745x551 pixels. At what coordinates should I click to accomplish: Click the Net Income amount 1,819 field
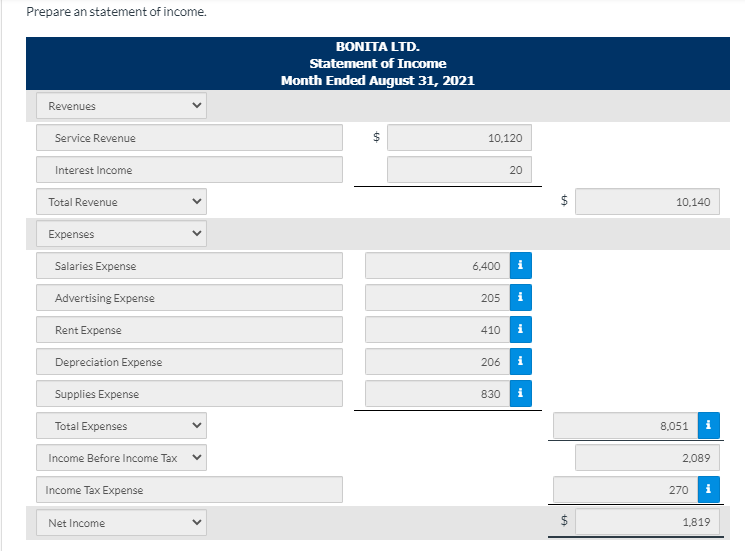[647, 522]
